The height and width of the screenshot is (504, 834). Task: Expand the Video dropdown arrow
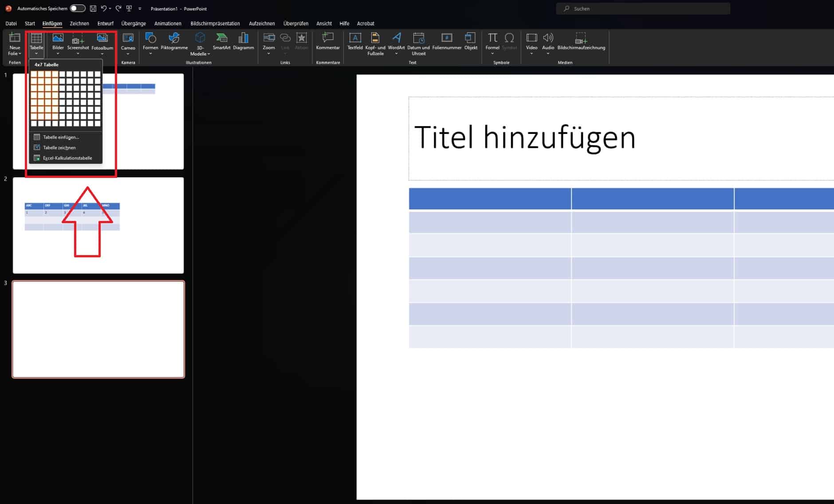tap(531, 54)
